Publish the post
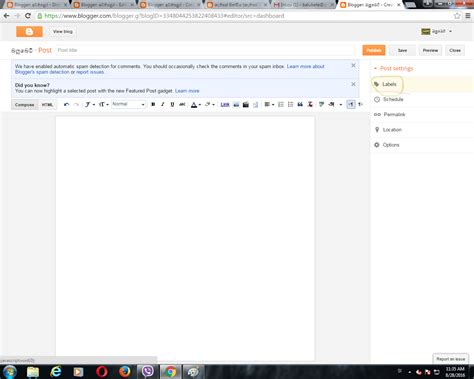 [374, 50]
